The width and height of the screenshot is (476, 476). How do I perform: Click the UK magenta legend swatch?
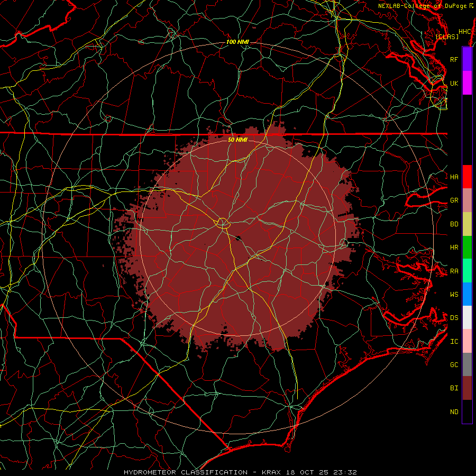[x=467, y=83]
